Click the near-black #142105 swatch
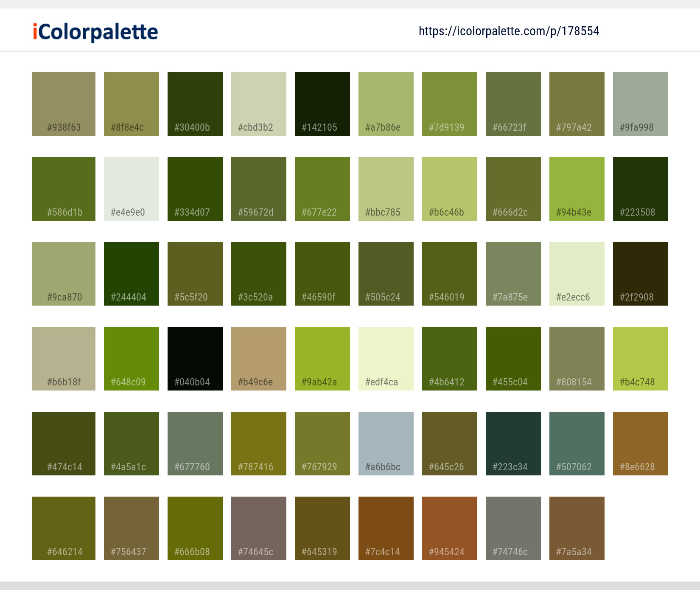 point(322,104)
